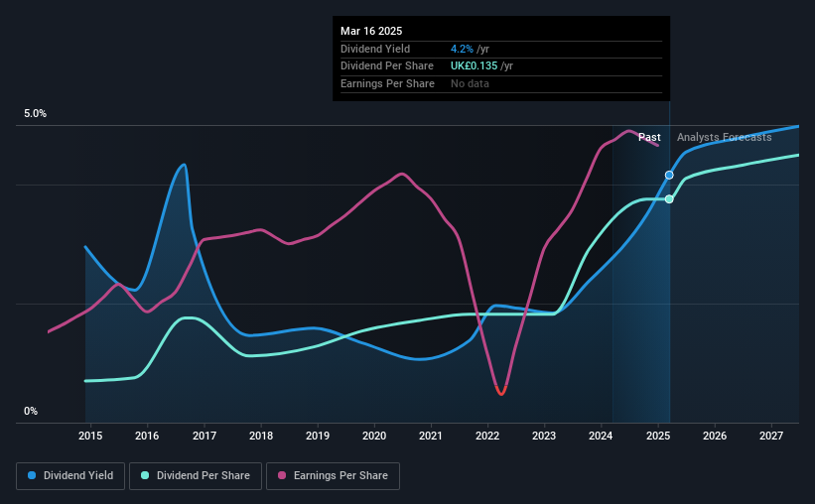Toggle the Dividend Yield legend button
This screenshot has height=504, width=815.
tap(70, 476)
